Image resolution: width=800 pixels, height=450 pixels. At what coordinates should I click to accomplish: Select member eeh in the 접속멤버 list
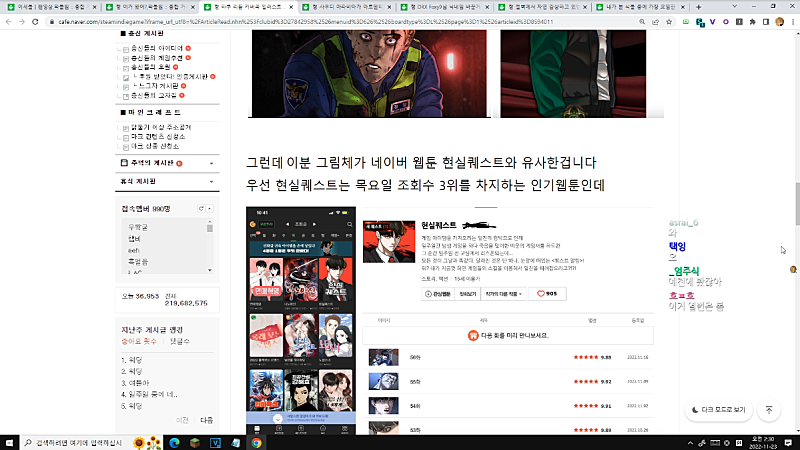[134, 251]
